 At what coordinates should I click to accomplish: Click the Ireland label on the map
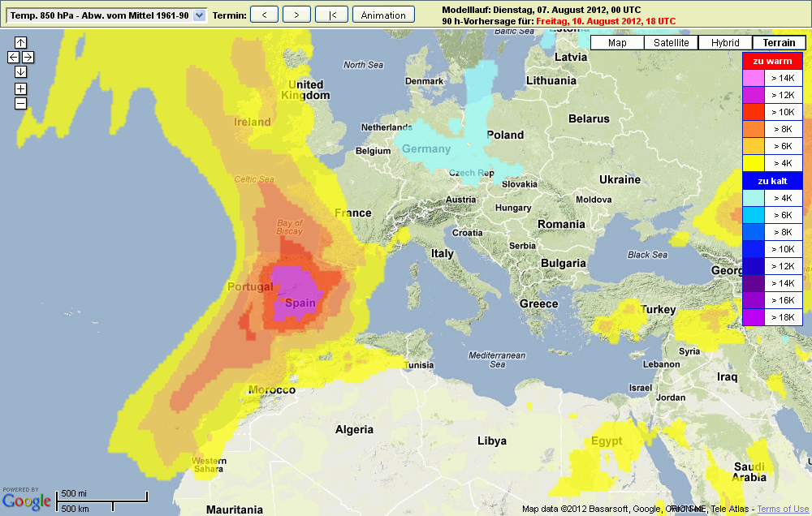(253, 123)
